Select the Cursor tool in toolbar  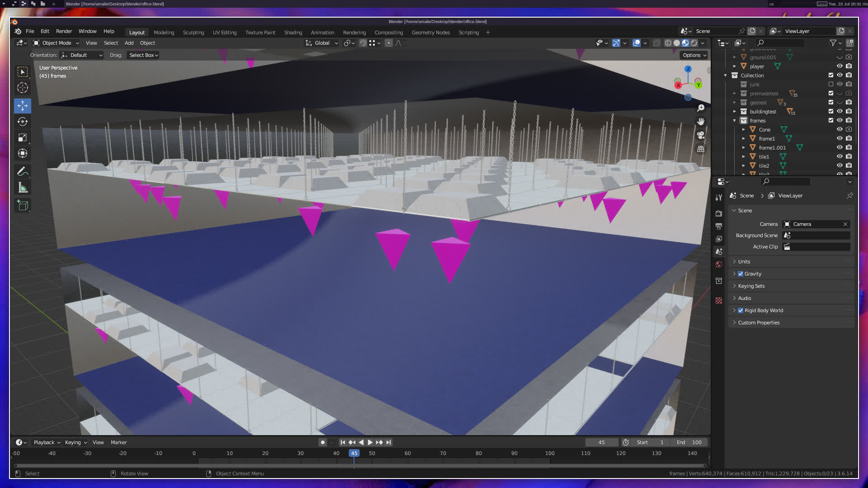(23, 88)
